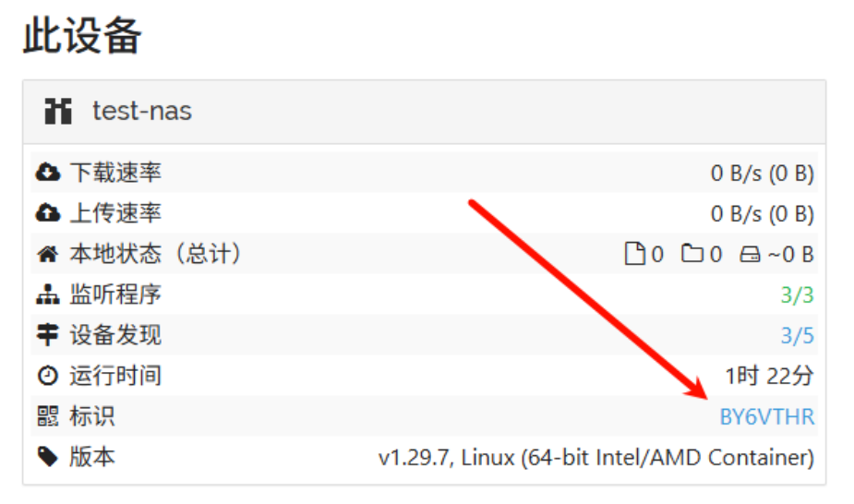Click the file count document icon
This screenshot has width=854, height=504.
click(x=634, y=254)
